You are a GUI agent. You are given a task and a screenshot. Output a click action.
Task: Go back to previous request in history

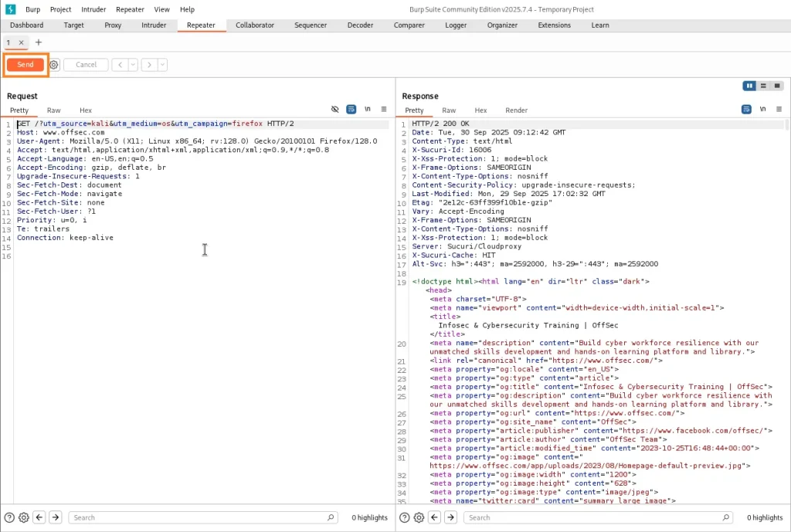pos(120,65)
